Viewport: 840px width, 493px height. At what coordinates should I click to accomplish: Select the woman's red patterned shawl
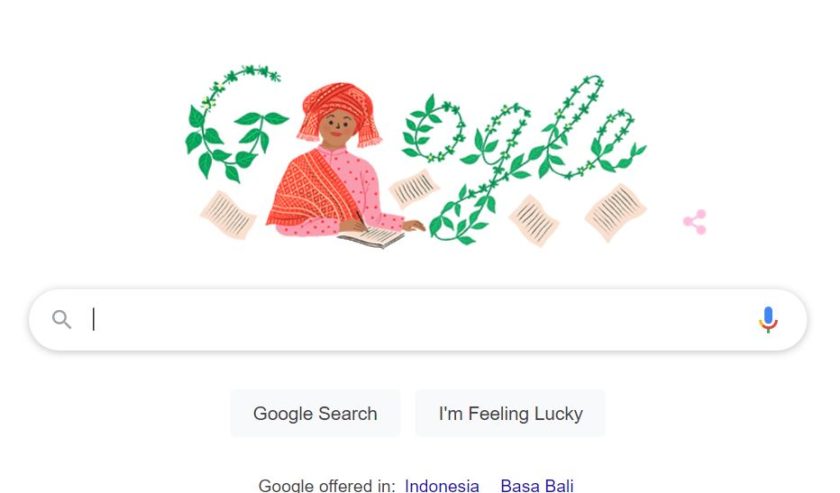pos(313,188)
